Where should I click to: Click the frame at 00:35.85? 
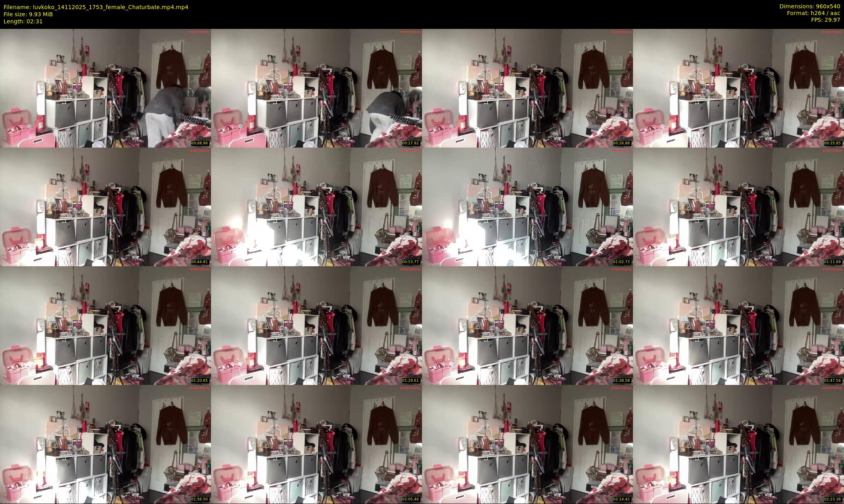point(738,88)
